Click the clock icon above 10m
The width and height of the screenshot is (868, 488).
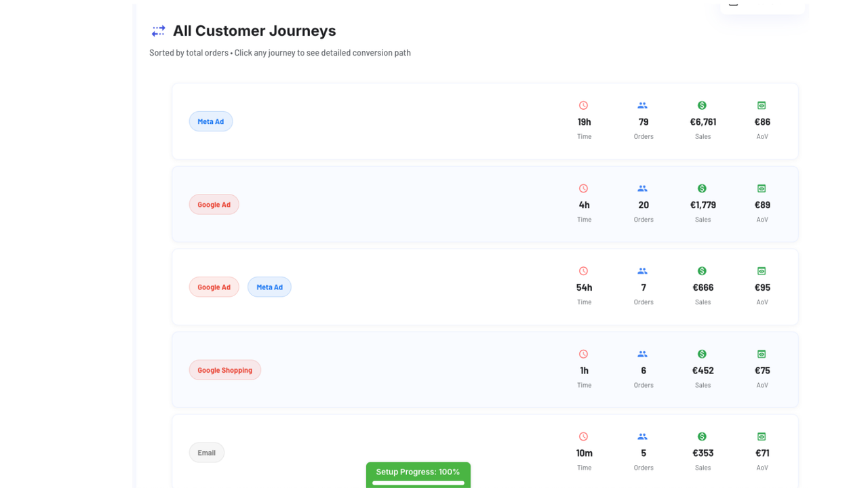click(x=583, y=437)
